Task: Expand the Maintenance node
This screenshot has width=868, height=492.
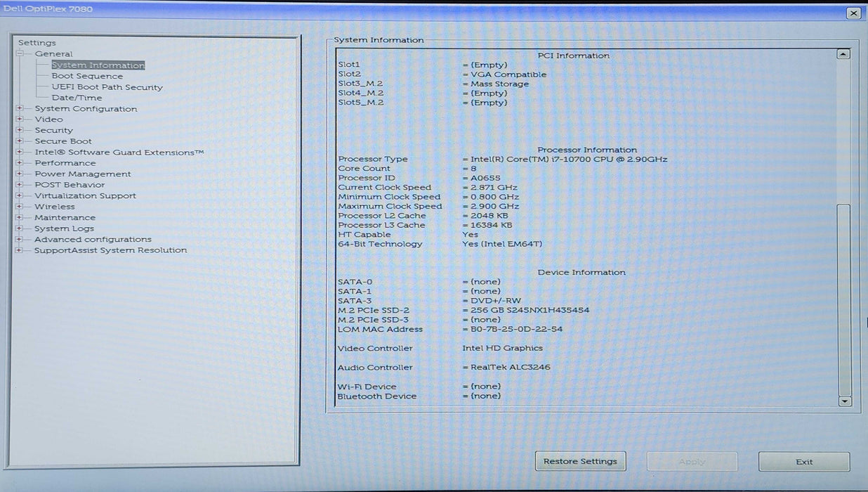Action: tap(20, 218)
